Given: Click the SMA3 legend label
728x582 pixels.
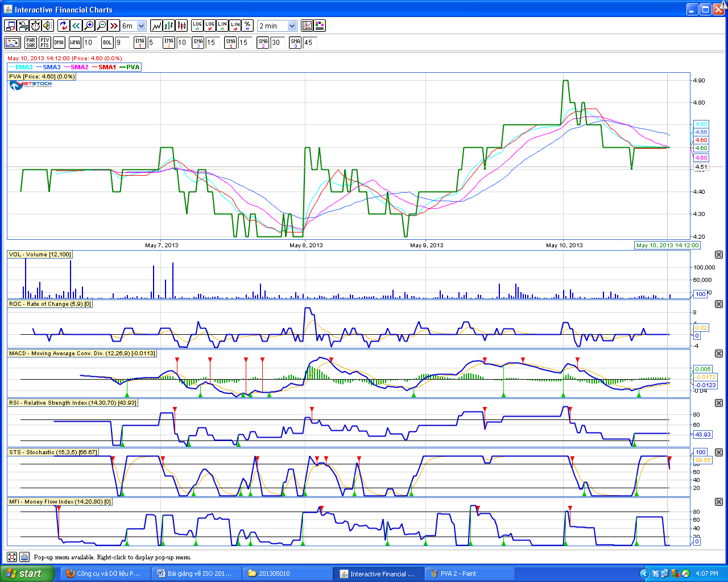Looking at the screenshot, I should tap(52, 67).
